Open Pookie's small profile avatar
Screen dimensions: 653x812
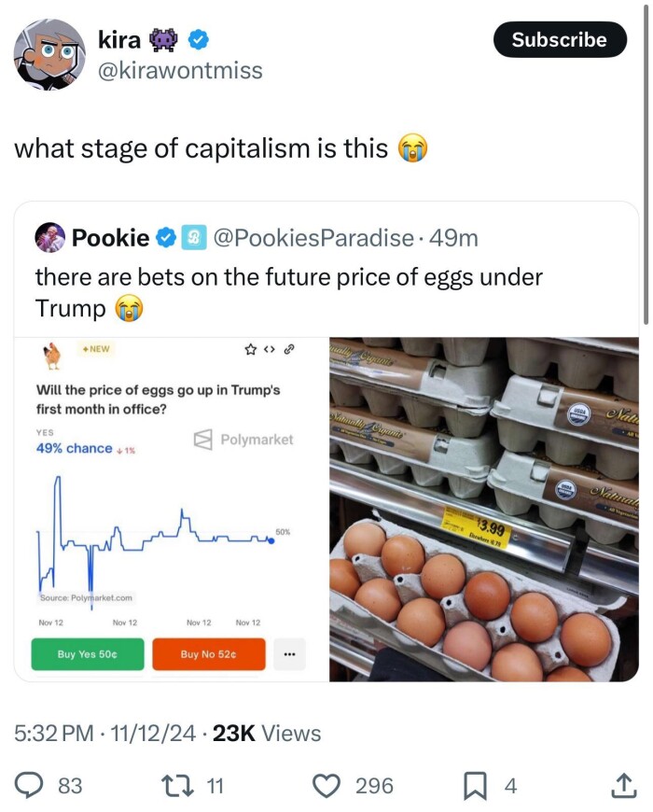50,238
